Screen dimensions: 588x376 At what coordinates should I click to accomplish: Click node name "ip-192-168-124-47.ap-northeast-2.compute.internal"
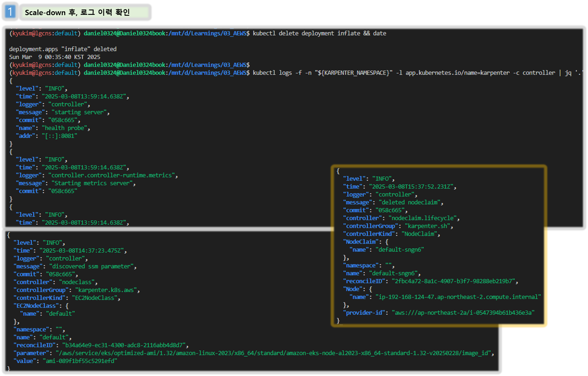point(458,297)
